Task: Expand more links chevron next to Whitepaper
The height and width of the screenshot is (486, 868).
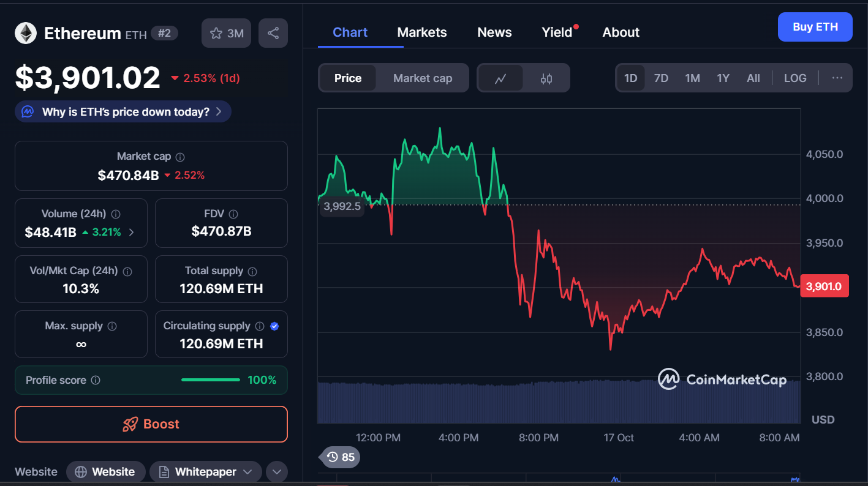Action: pyautogui.click(x=276, y=472)
